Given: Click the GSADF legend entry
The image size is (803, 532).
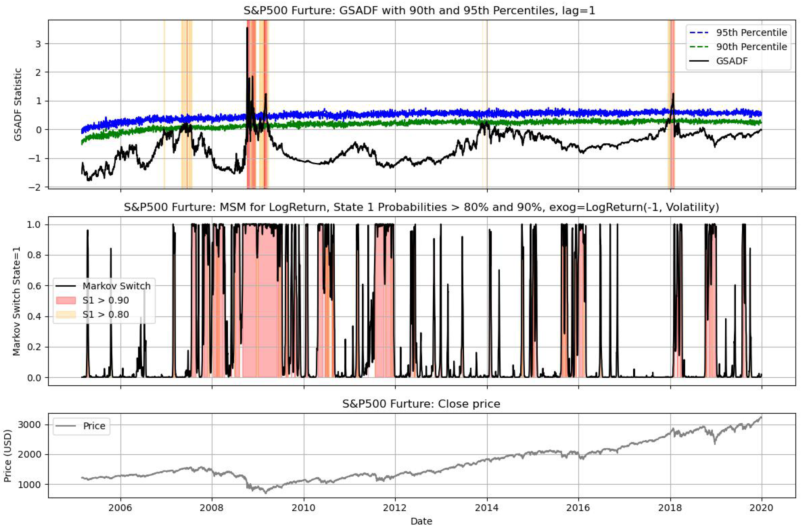Looking at the screenshot, I should pyautogui.click(x=732, y=61).
